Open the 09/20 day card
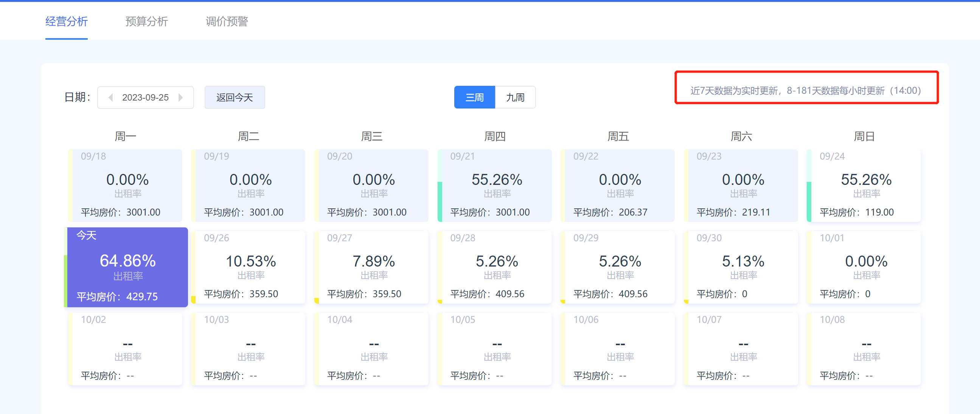Image resolution: width=980 pixels, height=414 pixels. (371, 186)
